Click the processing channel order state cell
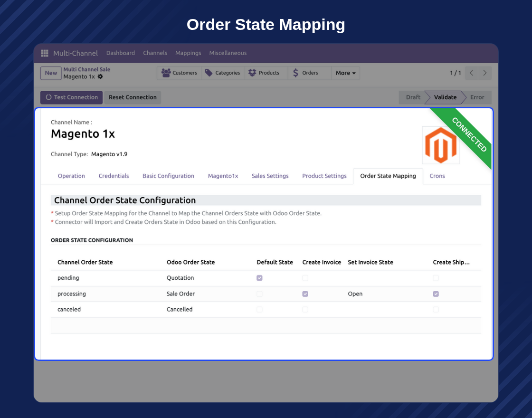This screenshot has height=418, width=532. pyautogui.click(x=72, y=294)
